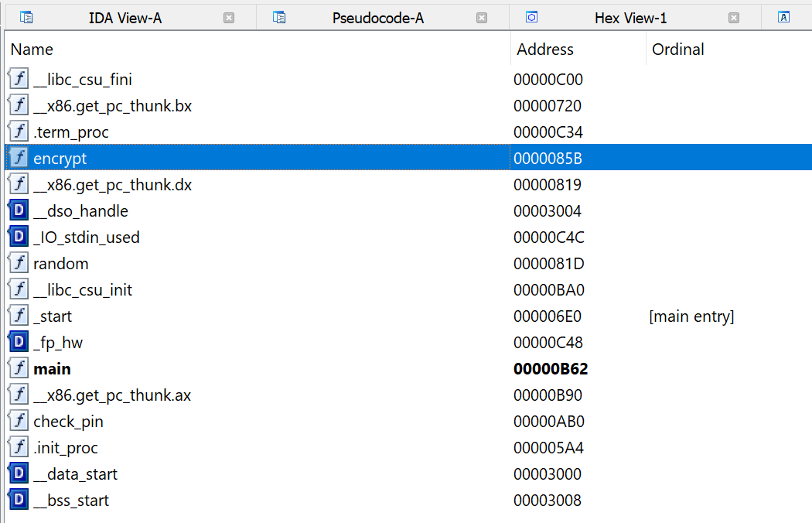Click the data icon beside __bss_start

coord(18,501)
